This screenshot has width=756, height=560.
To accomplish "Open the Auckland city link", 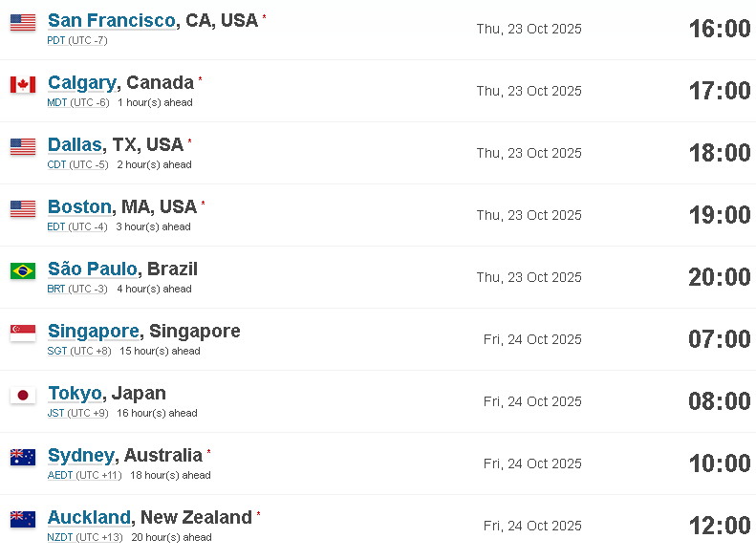I will [89, 518].
